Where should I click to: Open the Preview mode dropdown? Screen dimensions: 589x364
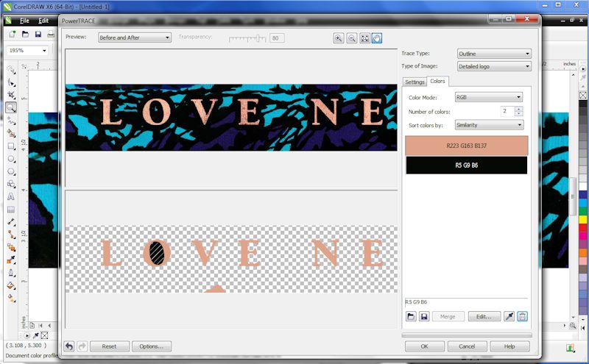[x=134, y=38]
